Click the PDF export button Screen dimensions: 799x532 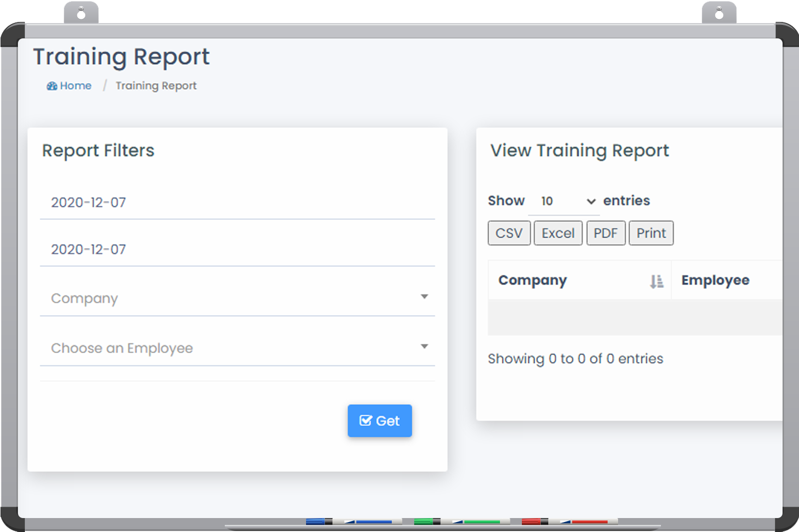coord(606,233)
